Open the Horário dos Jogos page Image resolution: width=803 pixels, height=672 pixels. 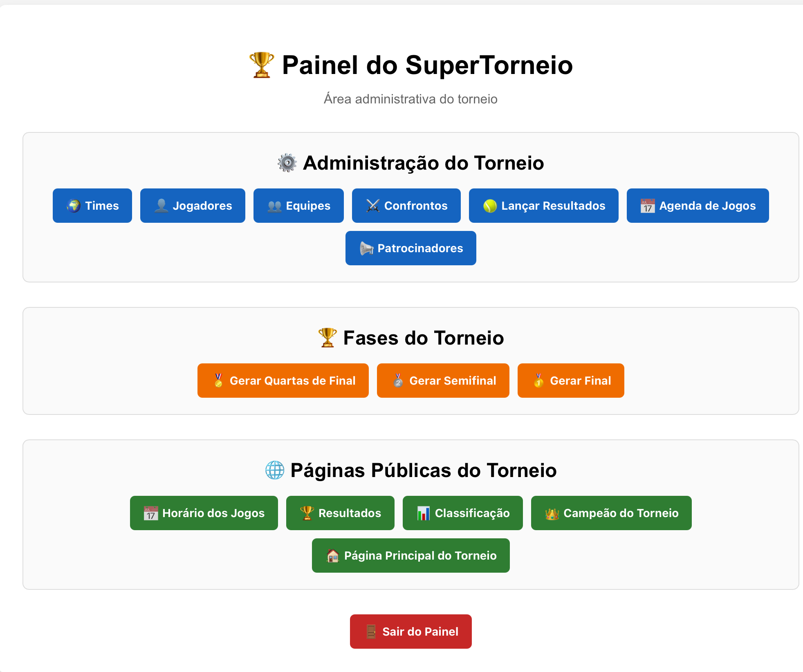204,513
